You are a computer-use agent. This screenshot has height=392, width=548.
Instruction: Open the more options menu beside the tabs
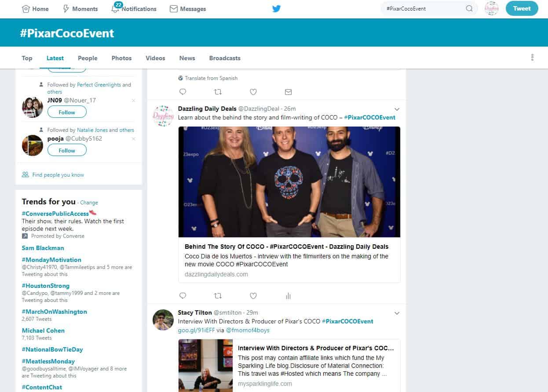pos(532,58)
